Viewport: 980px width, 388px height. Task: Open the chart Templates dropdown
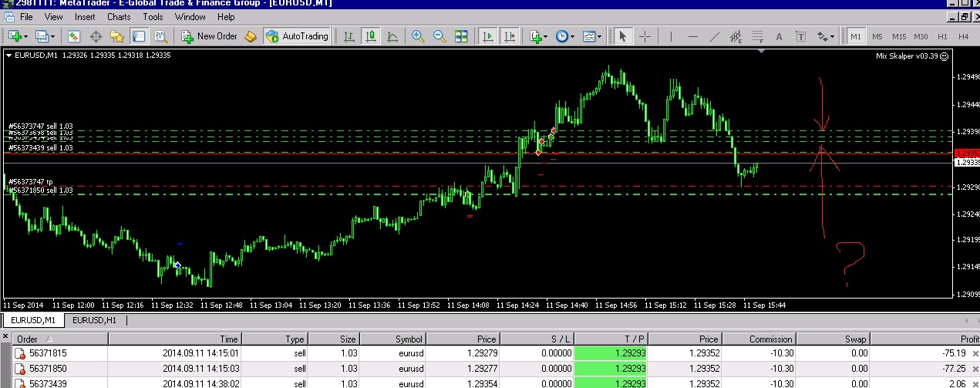click(592, 35)
